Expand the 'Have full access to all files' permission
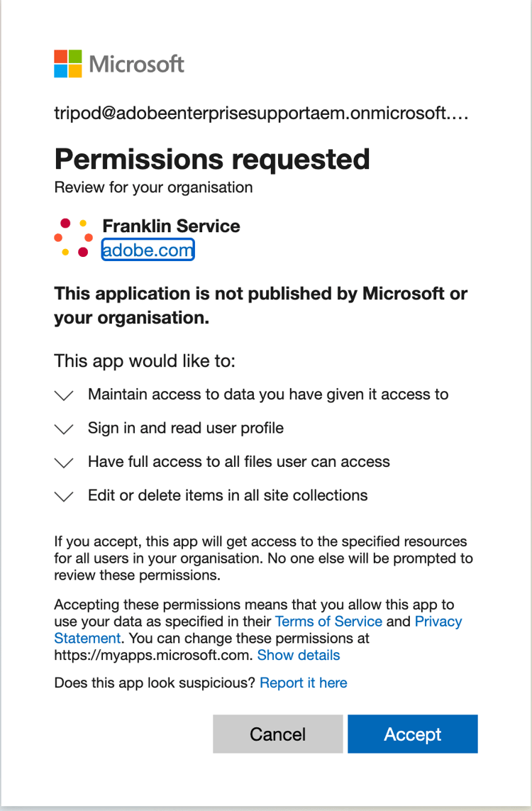Image resolution: width=532 pixels, height=811 pixels. [64, 463]
